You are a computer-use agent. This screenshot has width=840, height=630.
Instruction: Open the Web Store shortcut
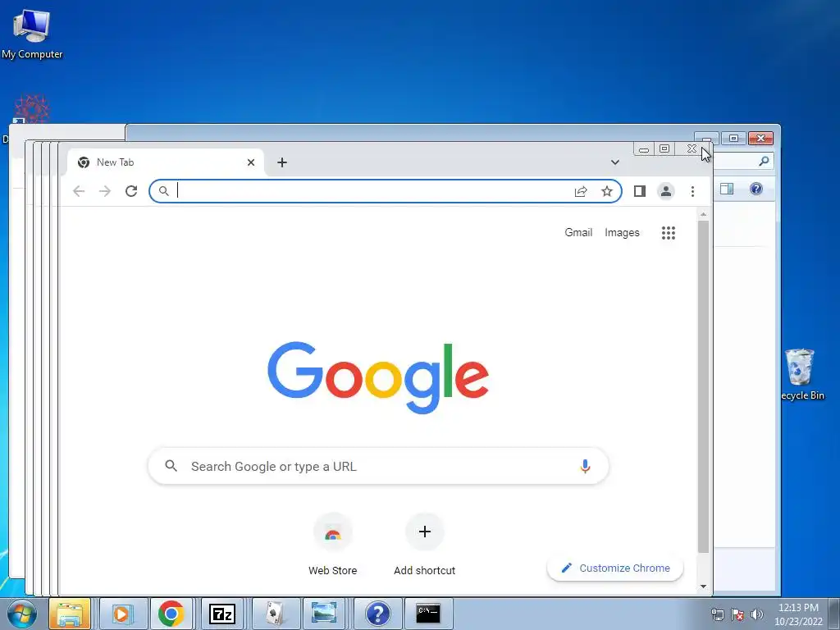pos(333,545)
